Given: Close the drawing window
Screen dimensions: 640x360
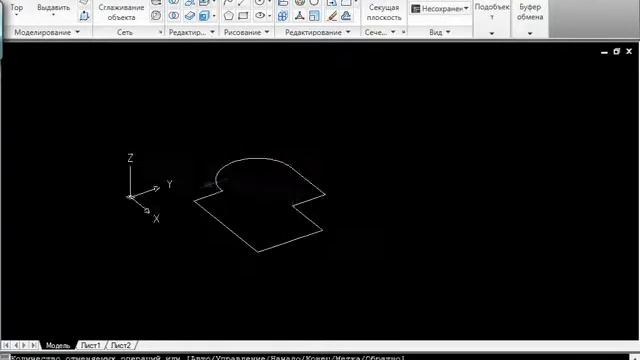Looking at the screenshot, I should coord(629,51).
